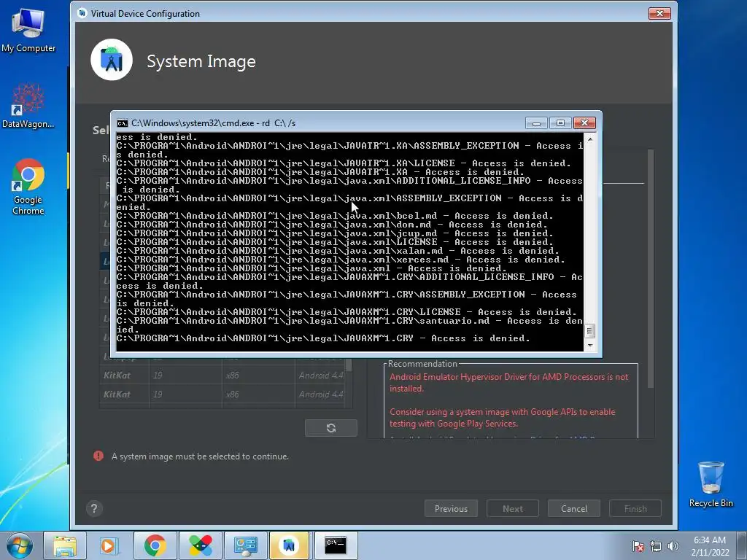Click the Action Center flag tray icon

(x=638, y=546)
